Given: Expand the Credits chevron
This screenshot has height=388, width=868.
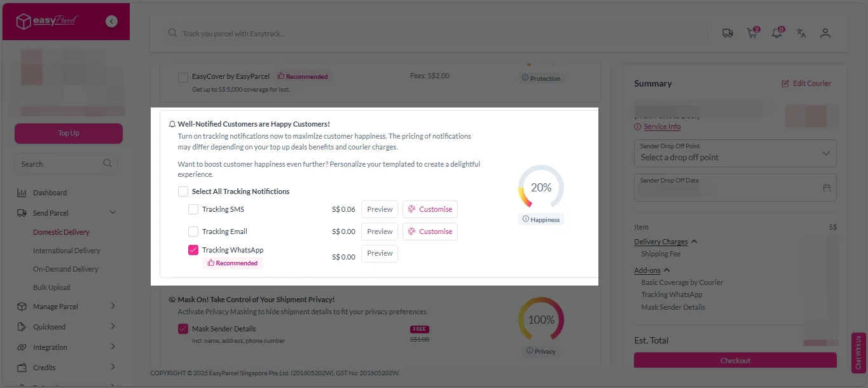Looking at the screenshot, I should click(x=113, y=368).
